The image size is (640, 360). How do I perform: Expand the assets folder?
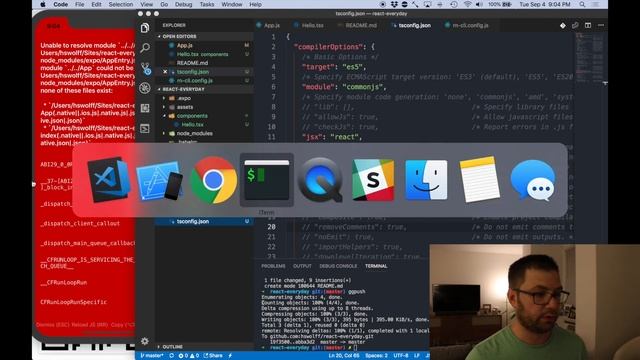164,107
